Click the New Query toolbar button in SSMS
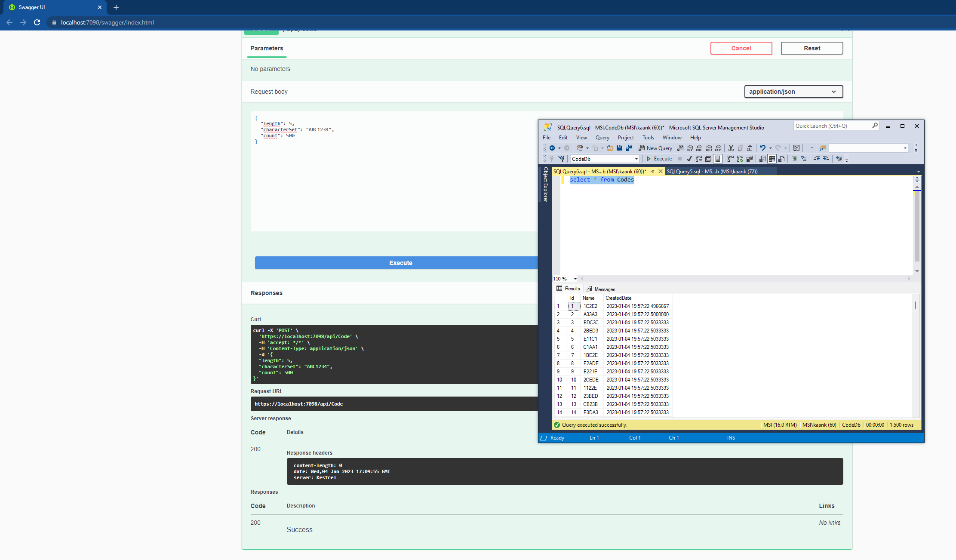 pyautogui.click(x=655, y=148)
